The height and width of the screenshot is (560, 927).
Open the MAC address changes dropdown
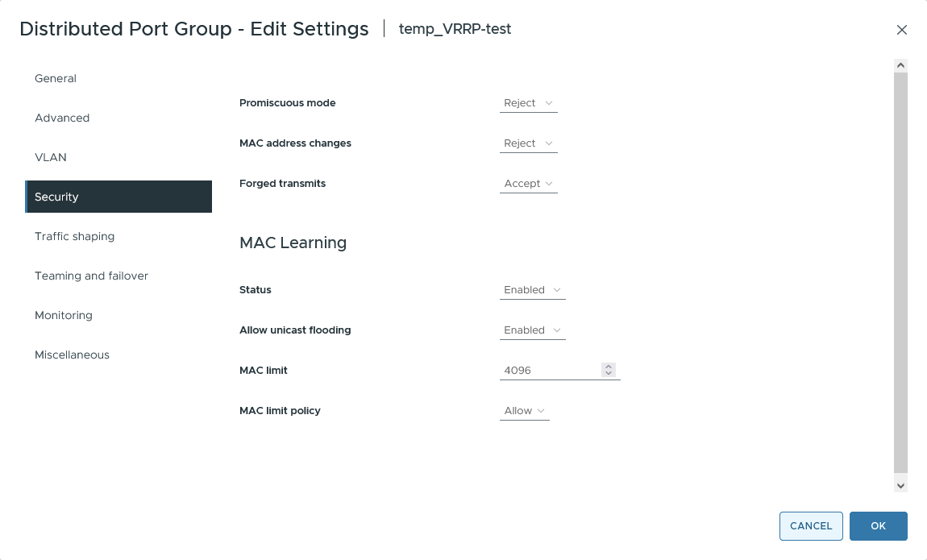pos(549,143)
